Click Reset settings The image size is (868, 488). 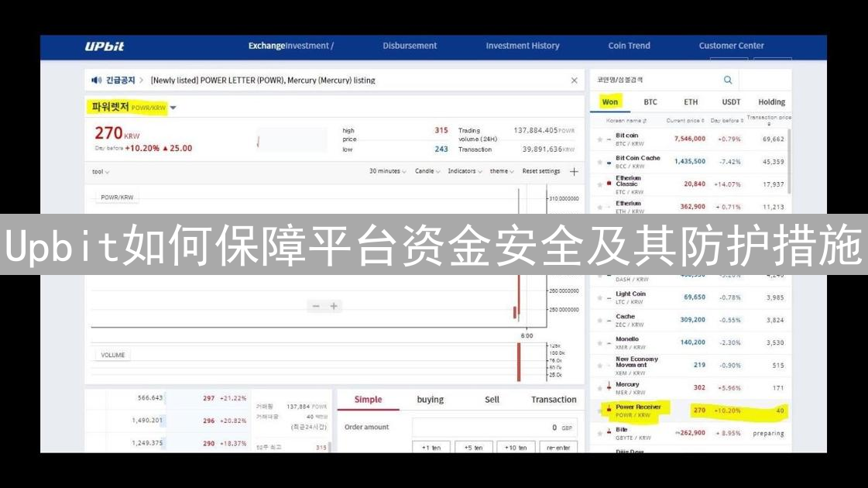pyautogui.click(x=540, y=171)
